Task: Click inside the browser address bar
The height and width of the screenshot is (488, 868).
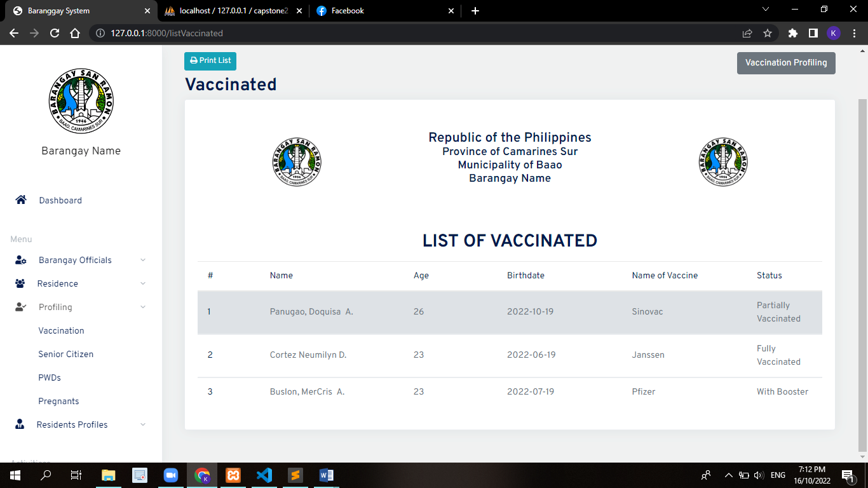Action: [254, 32]
